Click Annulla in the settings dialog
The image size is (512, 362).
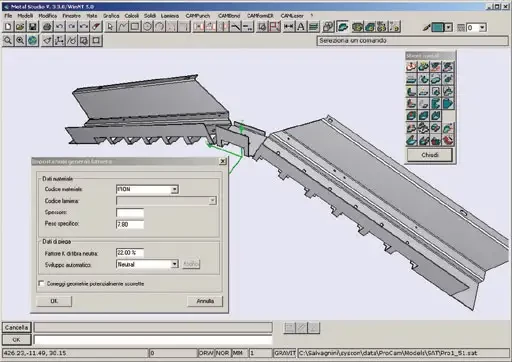(x=205, y=301)
